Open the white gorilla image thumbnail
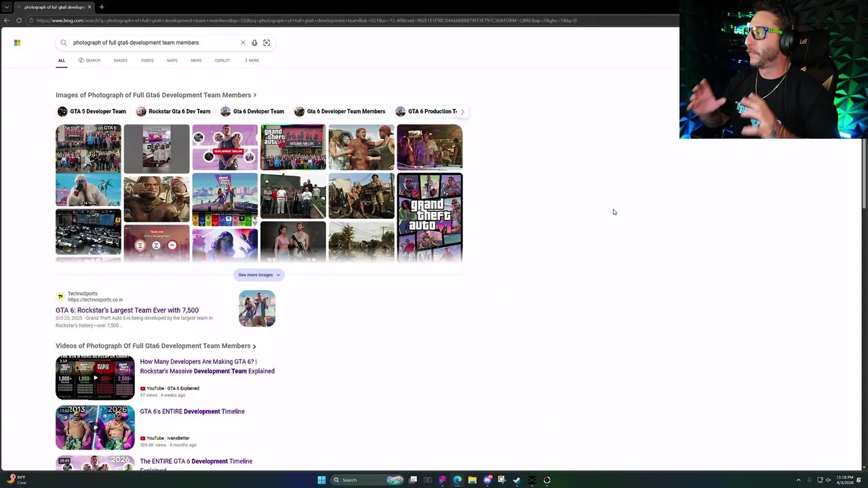 click(88, 190)
